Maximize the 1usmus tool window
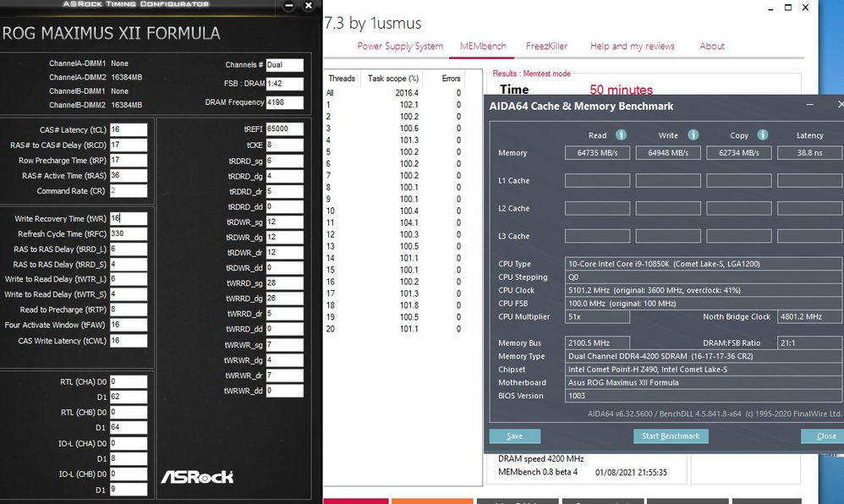The width and height of the screenshot is (844, 504). (788, 8)
